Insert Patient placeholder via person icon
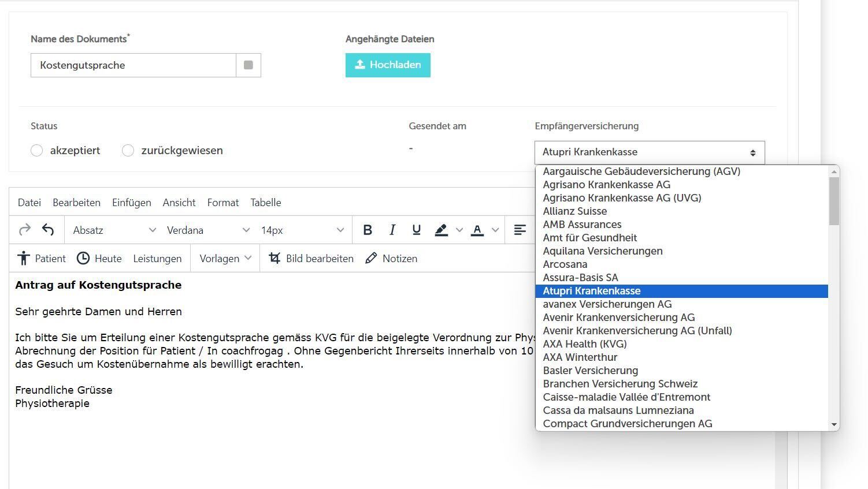868x489 pixels. coord(42,259)
